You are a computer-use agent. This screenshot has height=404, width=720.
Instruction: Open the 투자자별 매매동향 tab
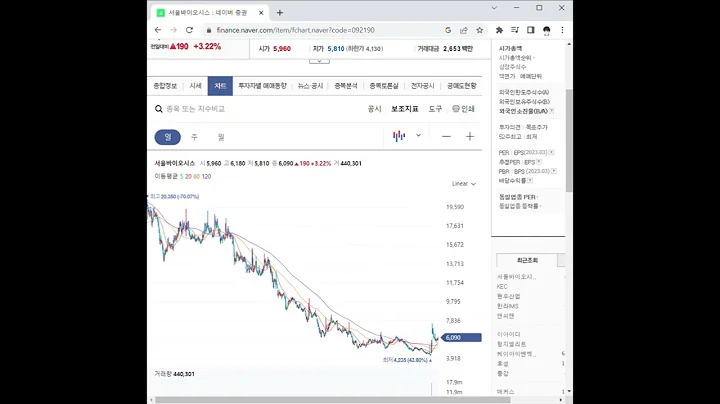(x=262, y=86)
